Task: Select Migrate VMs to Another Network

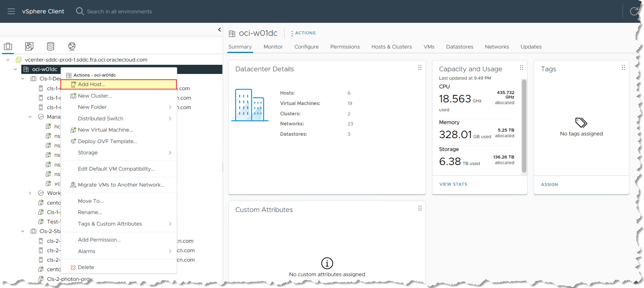Action: tap(119, 185)
